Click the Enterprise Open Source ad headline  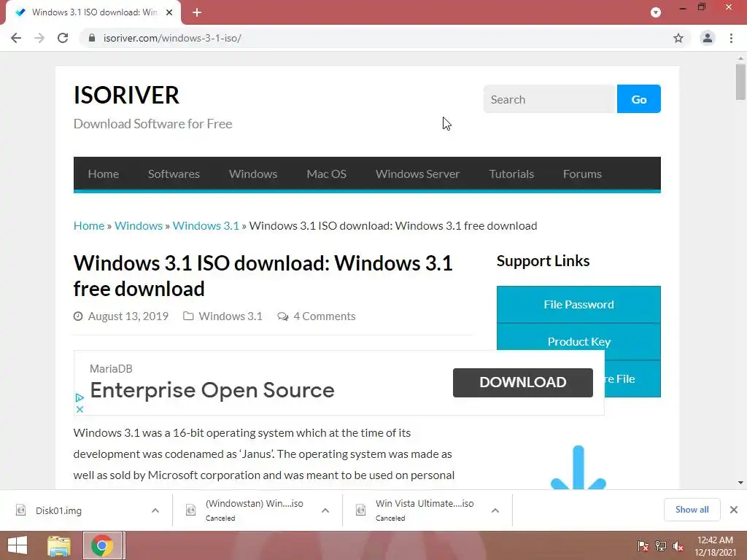pyautogui.click(x=212, y=390)
